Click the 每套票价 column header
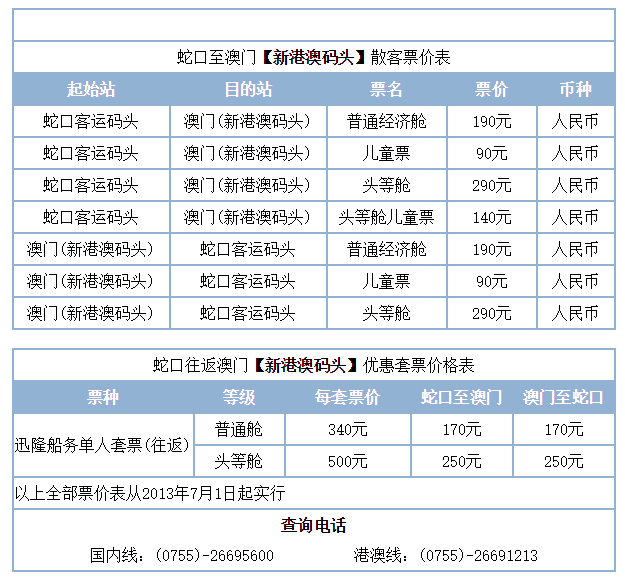625x579 pixels. coord(347,397)
